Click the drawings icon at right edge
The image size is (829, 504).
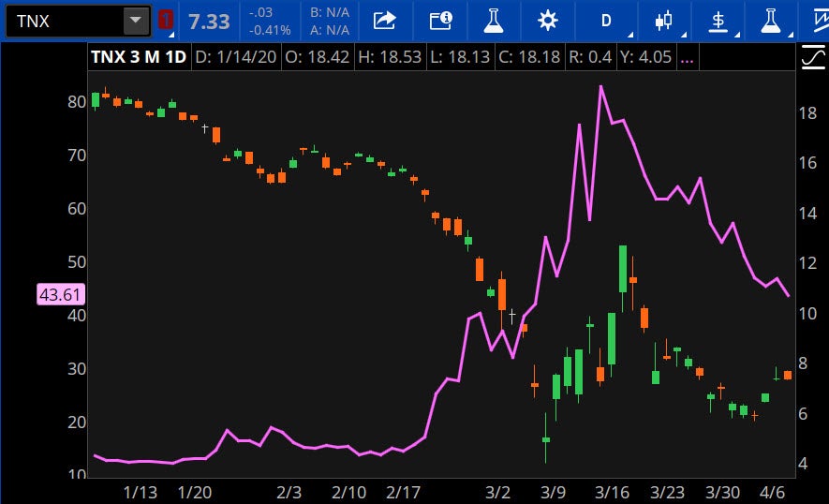point(820,21)
